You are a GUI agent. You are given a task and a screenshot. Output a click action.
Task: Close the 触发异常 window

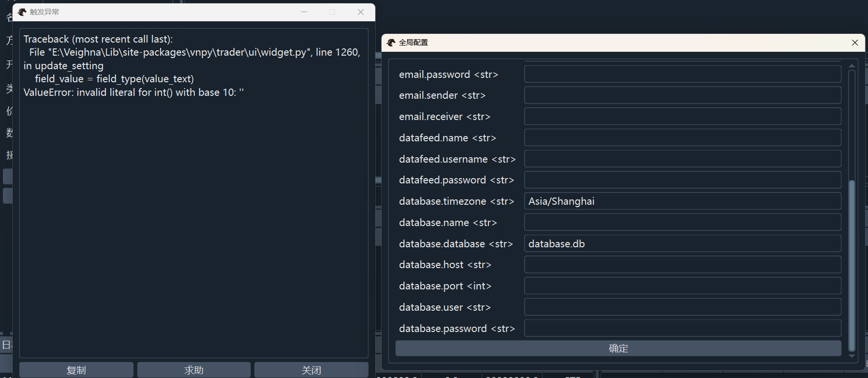(x=361, y=12)
